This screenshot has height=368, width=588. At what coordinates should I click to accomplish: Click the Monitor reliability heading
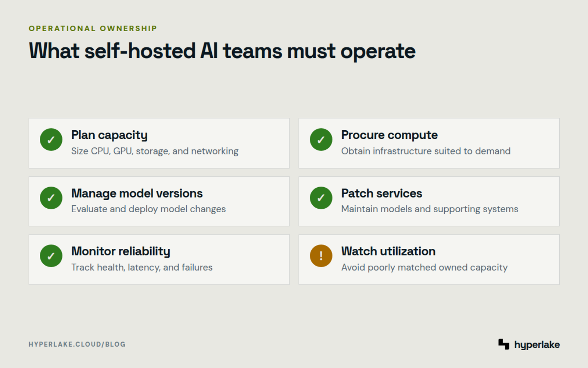pyautogui.click(x=121, y=251)
